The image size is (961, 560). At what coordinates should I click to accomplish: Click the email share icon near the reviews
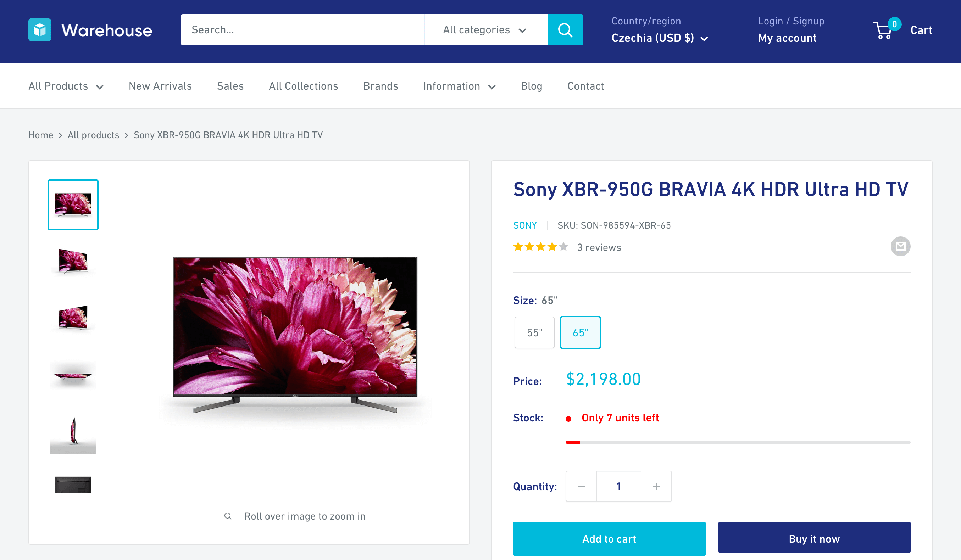(900, 246)
